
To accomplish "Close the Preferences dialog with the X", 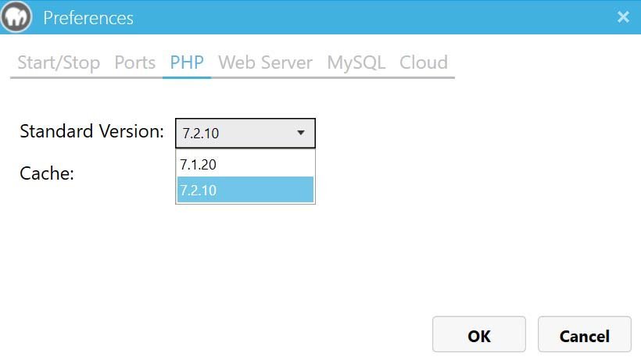I will point(623,16).
